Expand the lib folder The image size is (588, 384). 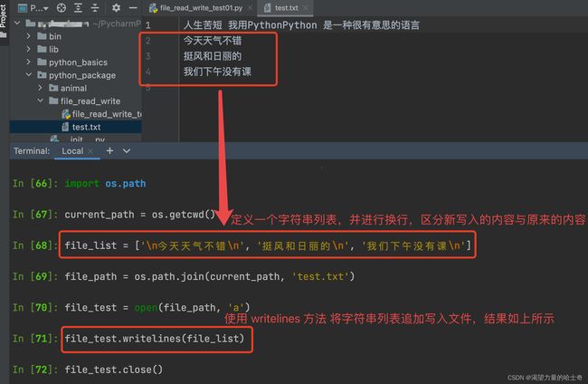(x=29, y=49)
